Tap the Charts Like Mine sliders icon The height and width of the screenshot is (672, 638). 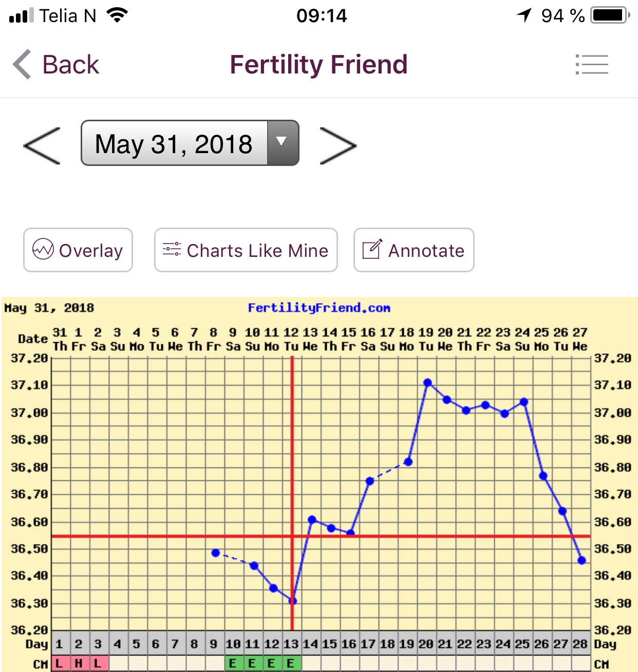(x=172, y=250)
